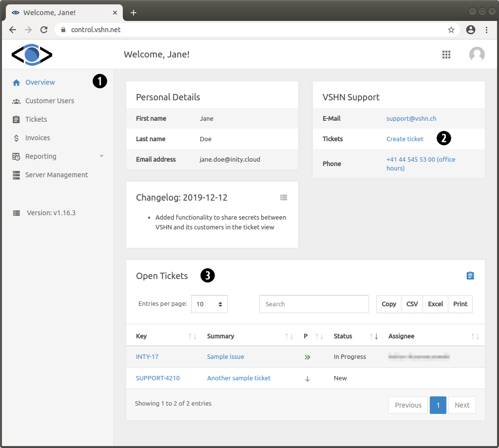Image resolution: width=499 pixels, height=448 pixels.
Task: Click the Copy button
Action: [x=389, y=304]
